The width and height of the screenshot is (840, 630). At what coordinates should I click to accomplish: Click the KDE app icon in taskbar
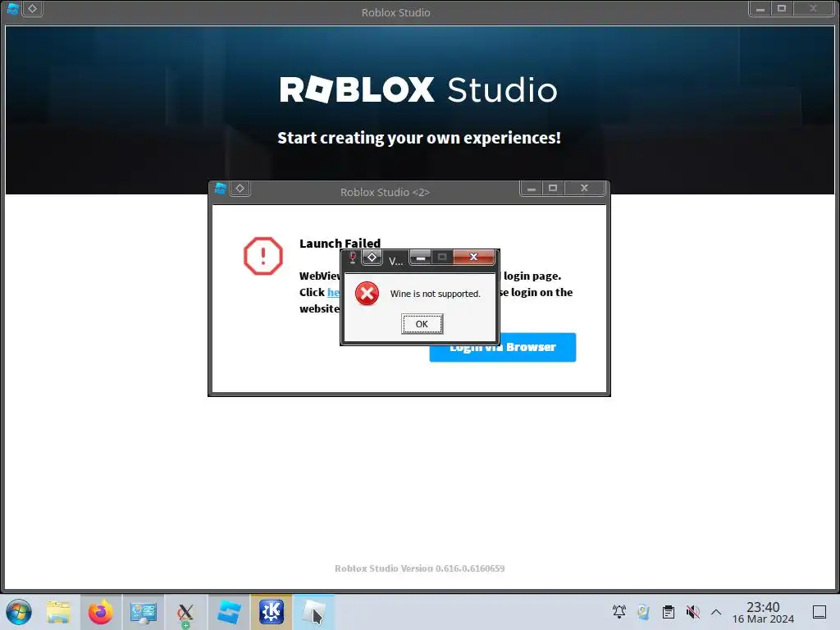pyautogui.click(x=272, y=612)
